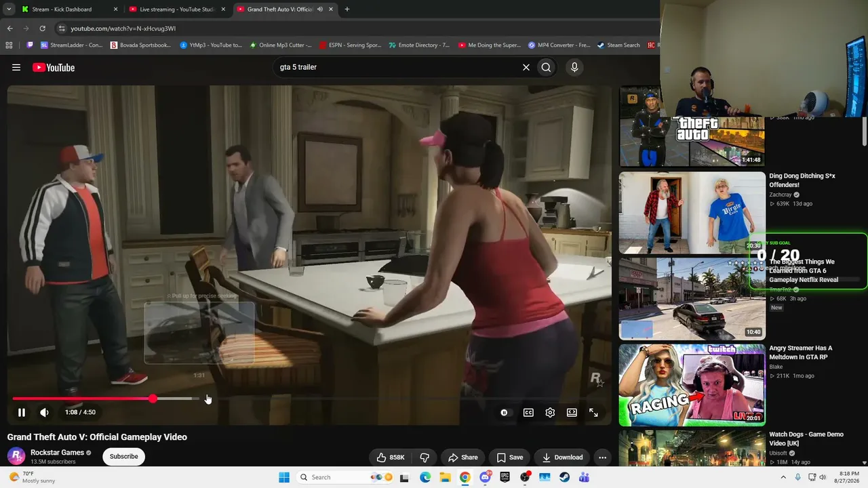Share the video
The image size is (868, 488).
[463, 457]
